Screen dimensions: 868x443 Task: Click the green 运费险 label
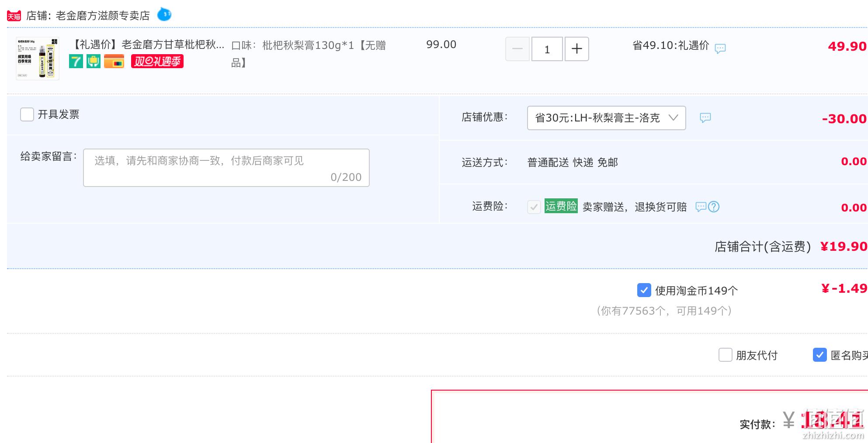point(561,206)
